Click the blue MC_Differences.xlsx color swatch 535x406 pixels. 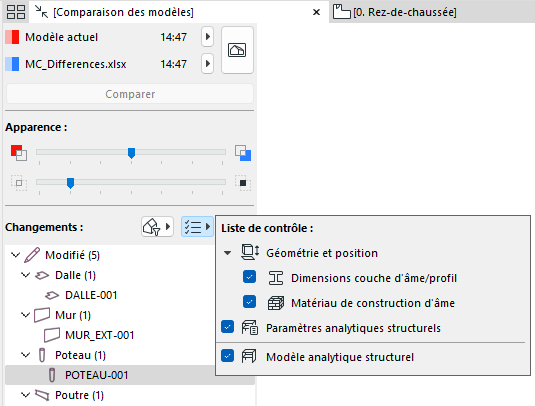click(12, 64)
